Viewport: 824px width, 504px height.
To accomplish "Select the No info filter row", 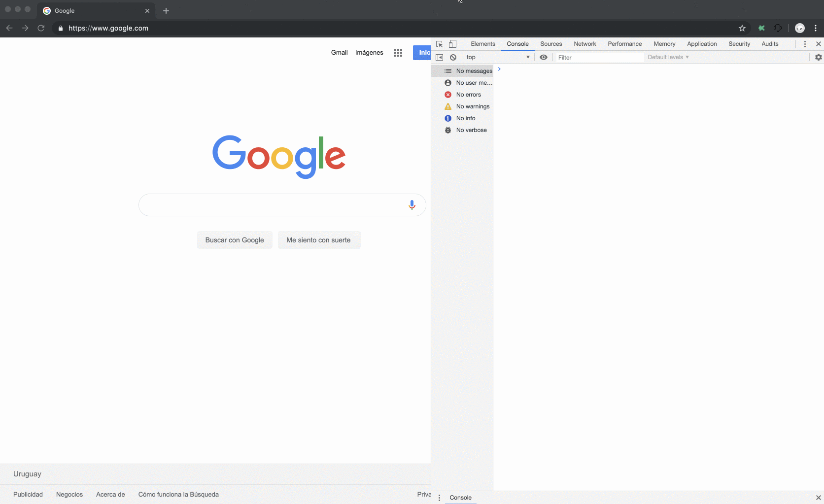I will pos(462,118).
